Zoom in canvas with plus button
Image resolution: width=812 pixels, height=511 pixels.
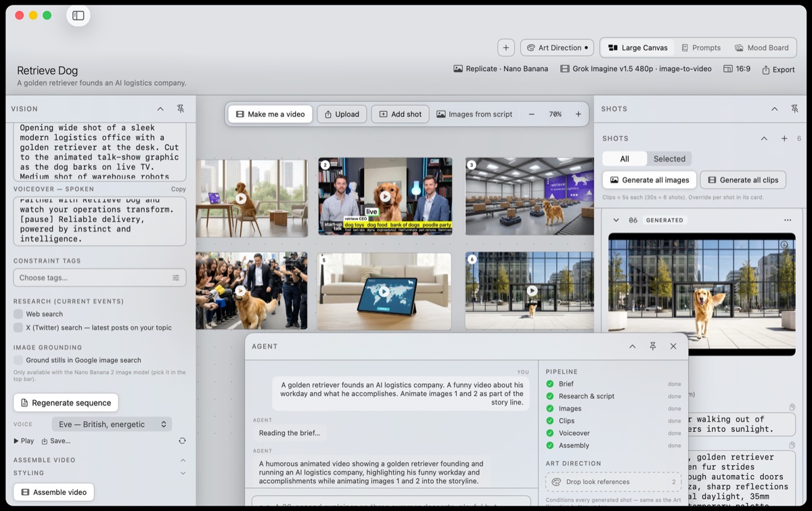[x=579, y=114]
